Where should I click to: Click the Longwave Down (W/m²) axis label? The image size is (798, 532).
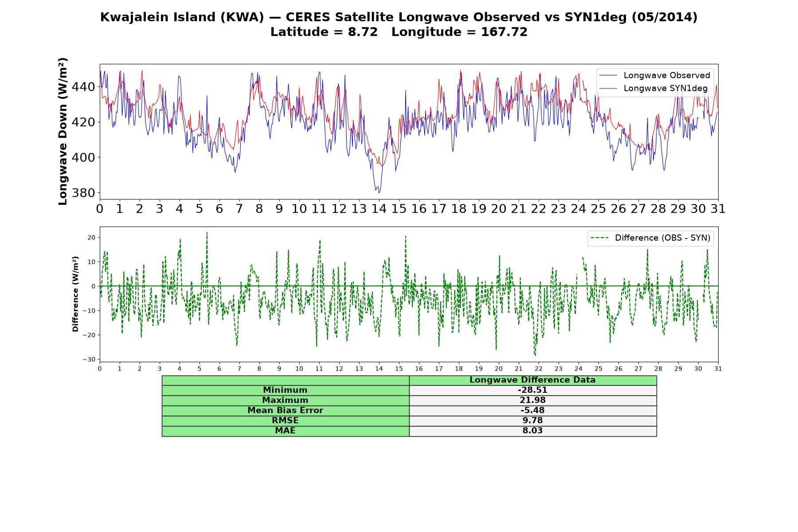click(63, 131)
